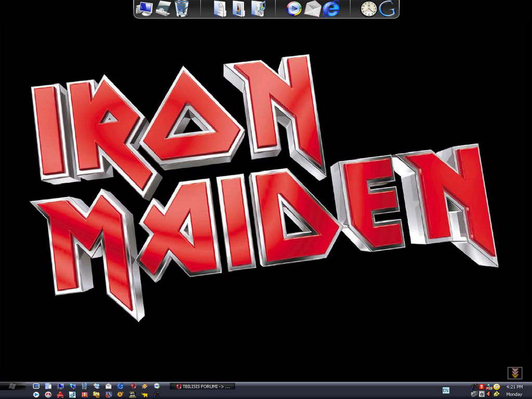Image resolution: width=532 pixels, height=399 pixels.
Task: Open the red Adobe Acrobat icon
Action: (x=60, y=394)
